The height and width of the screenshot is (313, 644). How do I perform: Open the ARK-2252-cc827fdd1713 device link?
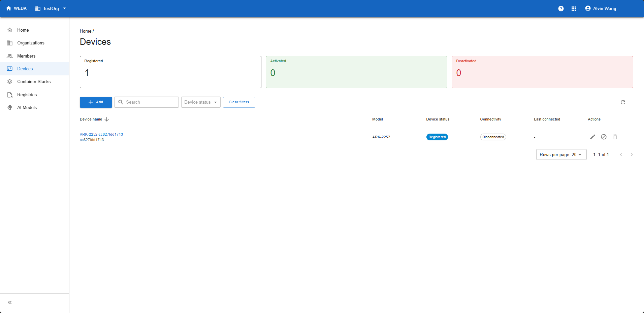[101, 134]
